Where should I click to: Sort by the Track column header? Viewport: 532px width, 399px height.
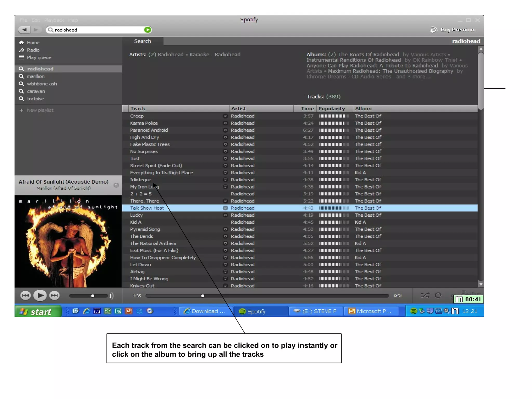click(x=179, y=109)
